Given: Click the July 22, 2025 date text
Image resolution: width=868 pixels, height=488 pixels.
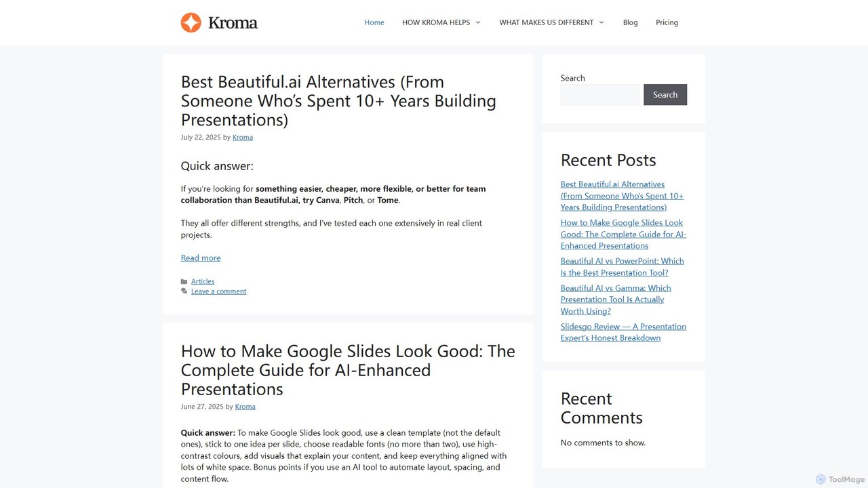Looking at the screenshot, I should pos(201,137).
